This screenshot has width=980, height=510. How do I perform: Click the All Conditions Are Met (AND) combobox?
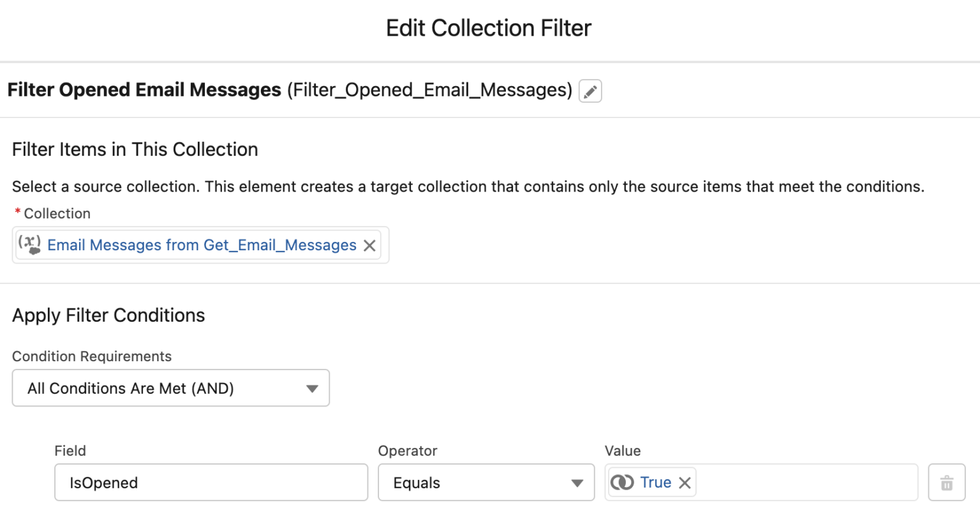coord(170,387)
